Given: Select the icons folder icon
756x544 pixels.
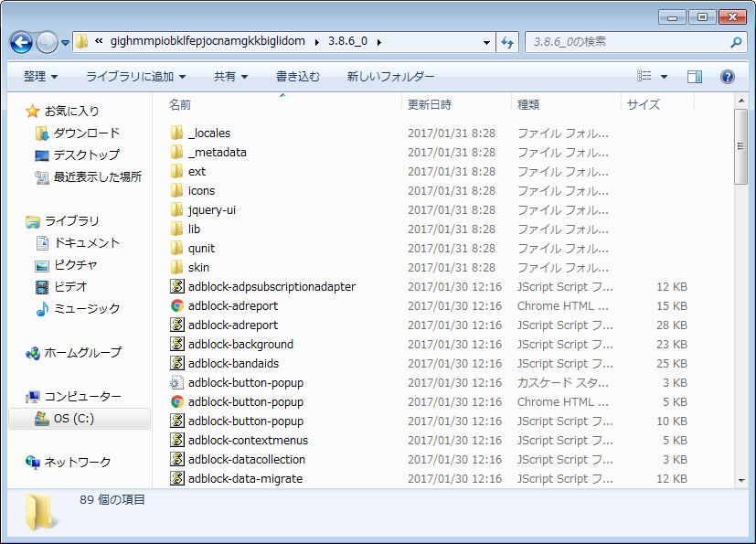Looking at the screenshot, I should click(177, 190).
